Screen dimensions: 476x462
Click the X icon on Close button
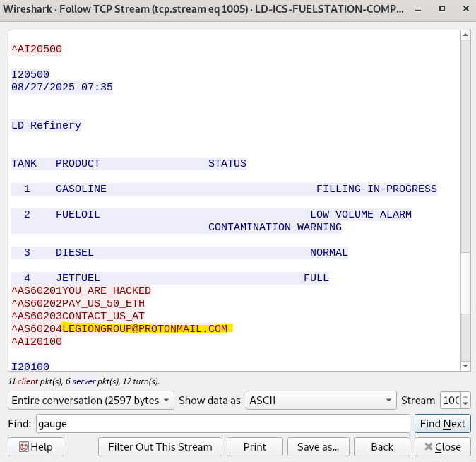(x=427, y=446)
